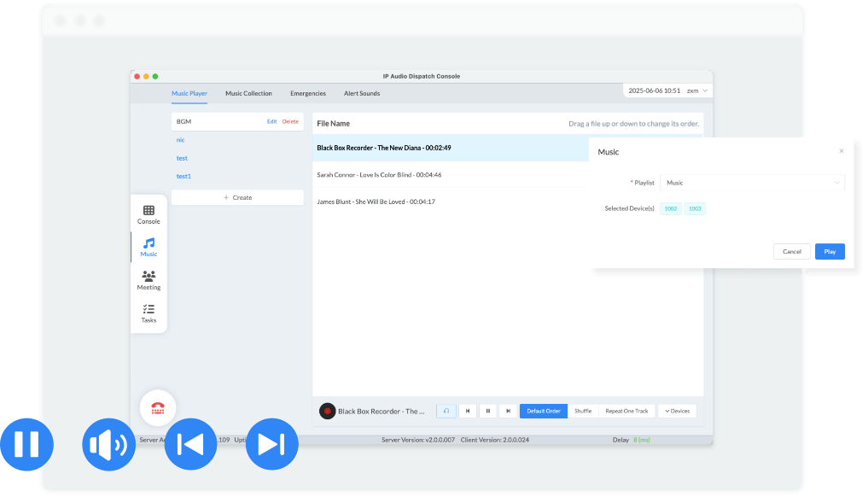Switch to the Music Collection tab
This screenshot has height=497, width=868.
(248, 93)
